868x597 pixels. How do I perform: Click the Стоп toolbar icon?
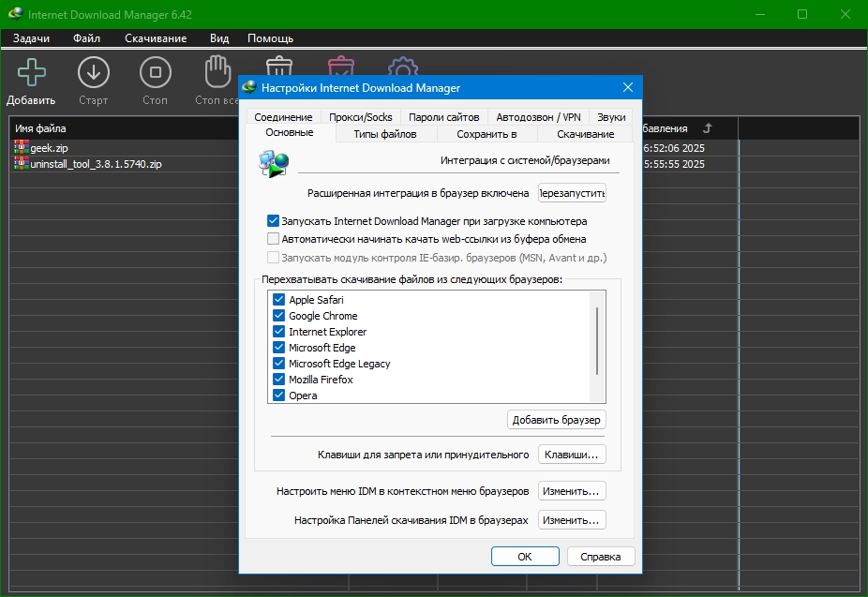pos(156,72)
